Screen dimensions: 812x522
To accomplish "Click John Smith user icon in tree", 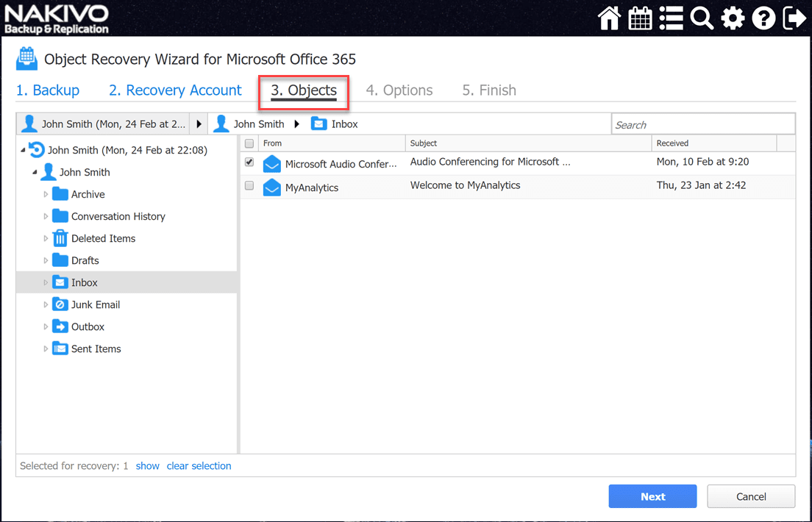I will point(48,172).
